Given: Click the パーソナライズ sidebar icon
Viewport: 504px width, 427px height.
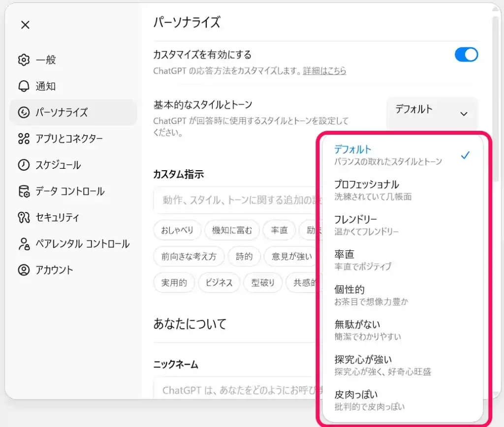Looking at the screenshot, I should 24,113.
